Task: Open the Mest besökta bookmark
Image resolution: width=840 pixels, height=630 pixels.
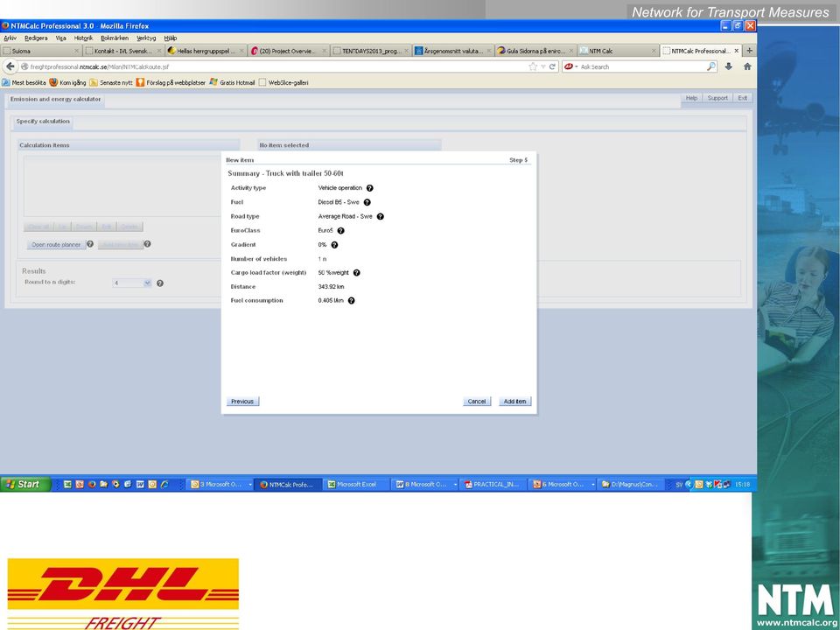Action: 24,82
